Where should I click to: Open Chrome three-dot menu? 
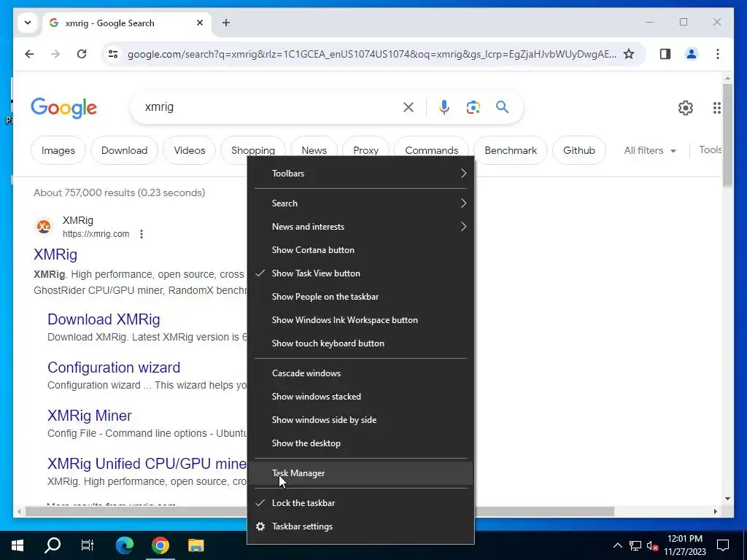pyautogui.click(x=718, y=54)
